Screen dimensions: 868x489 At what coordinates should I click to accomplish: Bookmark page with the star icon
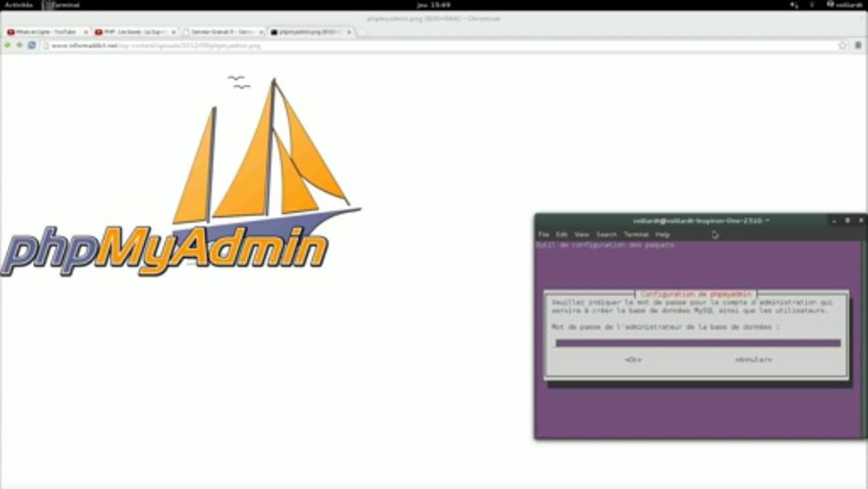[x=842, y=46]
